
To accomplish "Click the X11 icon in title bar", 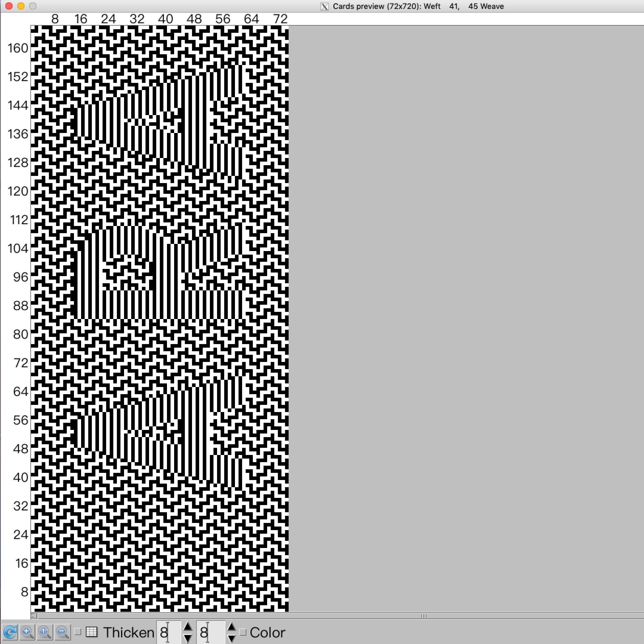I will (x=324, y=6).
